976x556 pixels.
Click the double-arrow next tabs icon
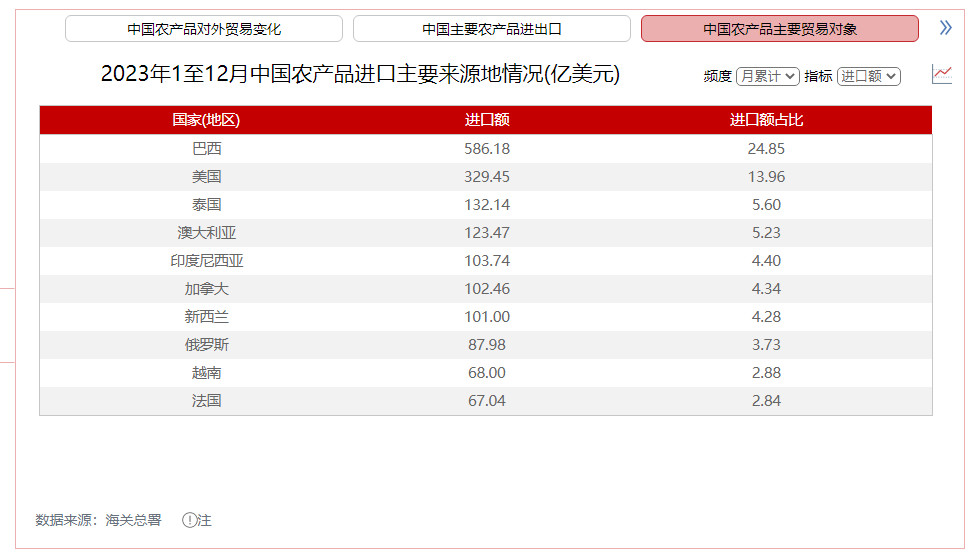pyautogui.click(x=945, y=28)
